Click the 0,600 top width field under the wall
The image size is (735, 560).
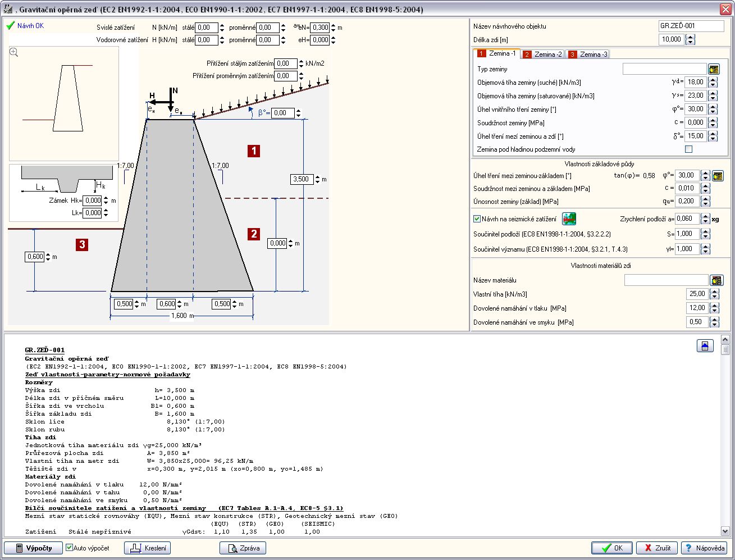[x=166, y=304]
